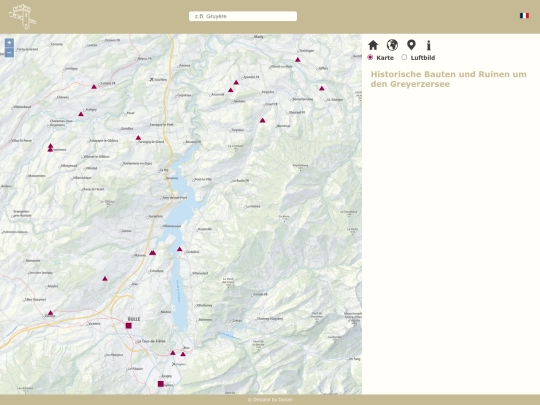This screenshot has width=540, height=405.
Task: Select the Luftbild radio button
Action: [x=404, y=57]
